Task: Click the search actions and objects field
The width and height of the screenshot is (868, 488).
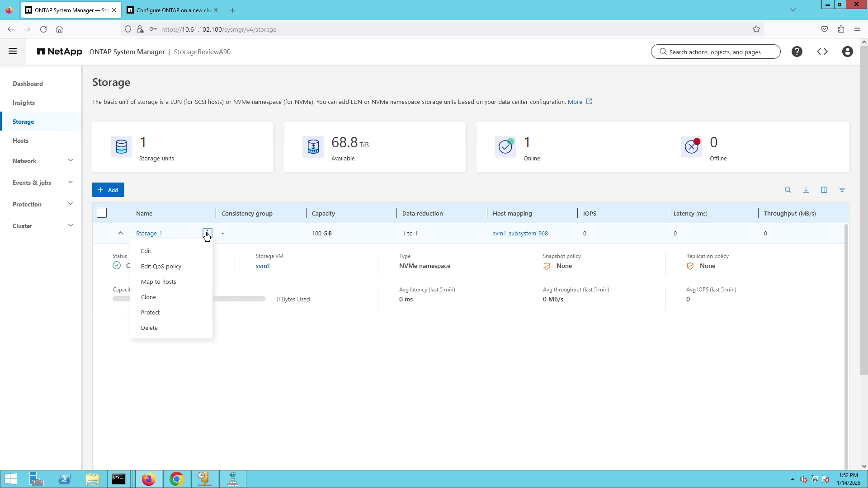Action: [716, 52]
